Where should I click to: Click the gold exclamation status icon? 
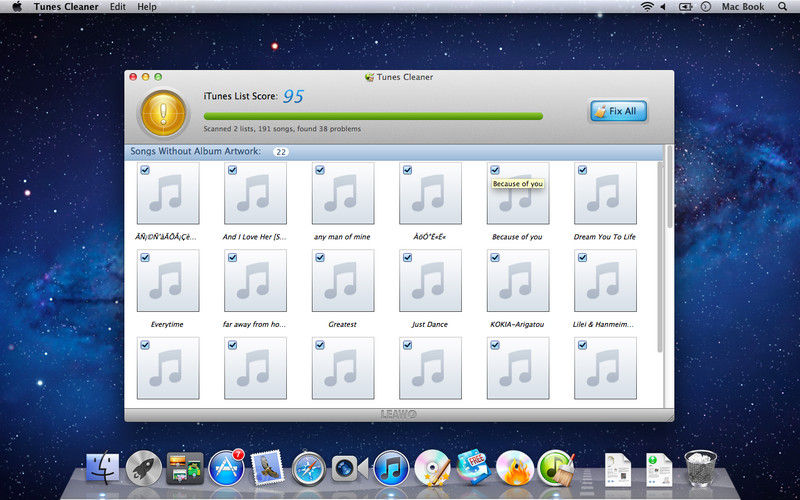pyautogui.click(x=163, y=114)
